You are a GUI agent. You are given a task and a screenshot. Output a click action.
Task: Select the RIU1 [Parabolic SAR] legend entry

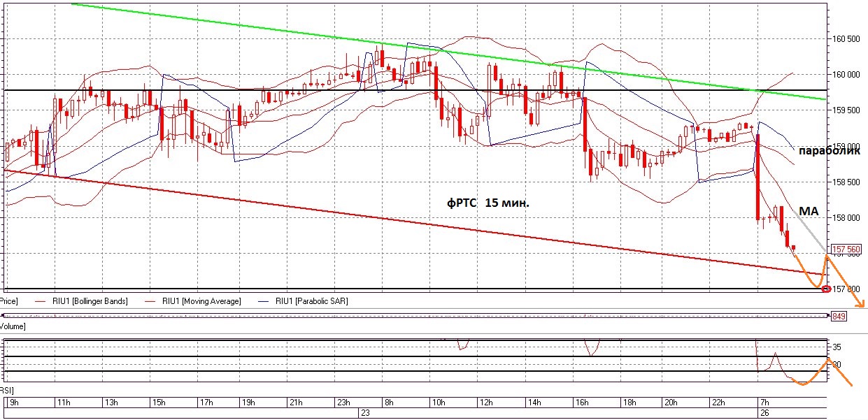click(x=311, y=301)
